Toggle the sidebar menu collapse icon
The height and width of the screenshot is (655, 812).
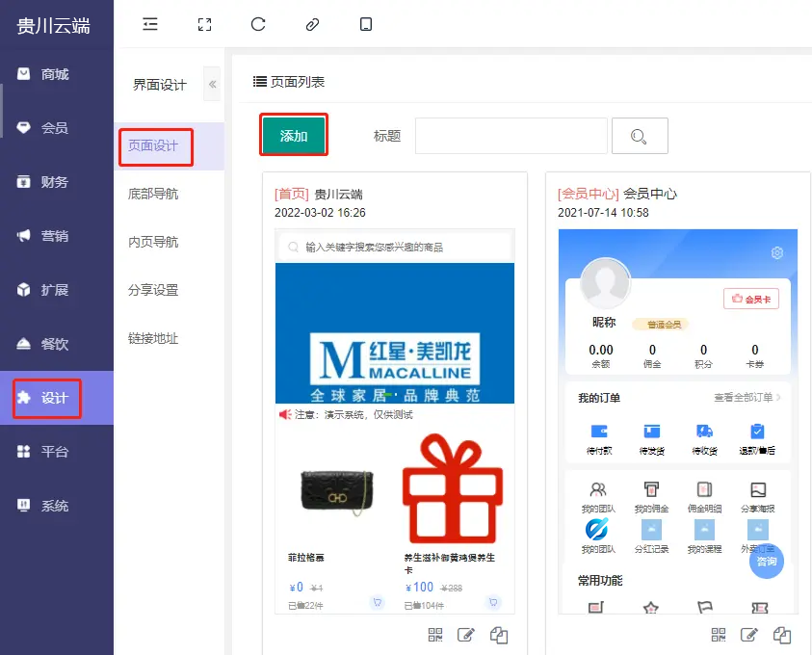coord(150,24)
